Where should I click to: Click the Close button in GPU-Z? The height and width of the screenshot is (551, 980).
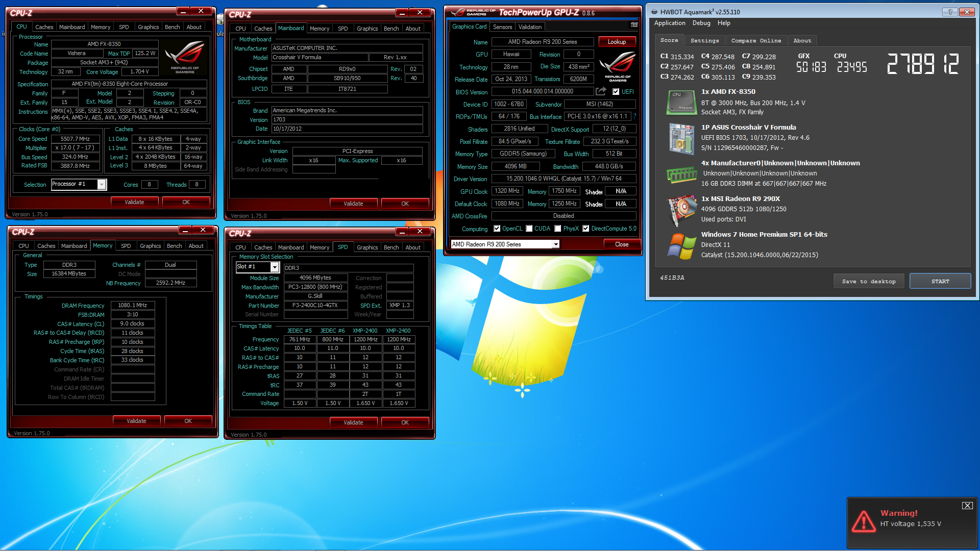621,244
